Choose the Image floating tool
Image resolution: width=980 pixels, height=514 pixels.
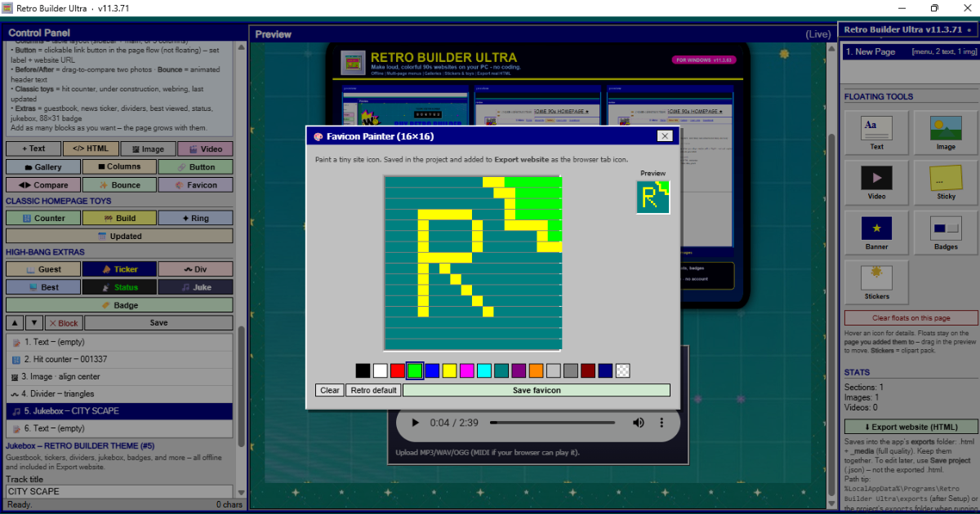click(x=946, y=131)
